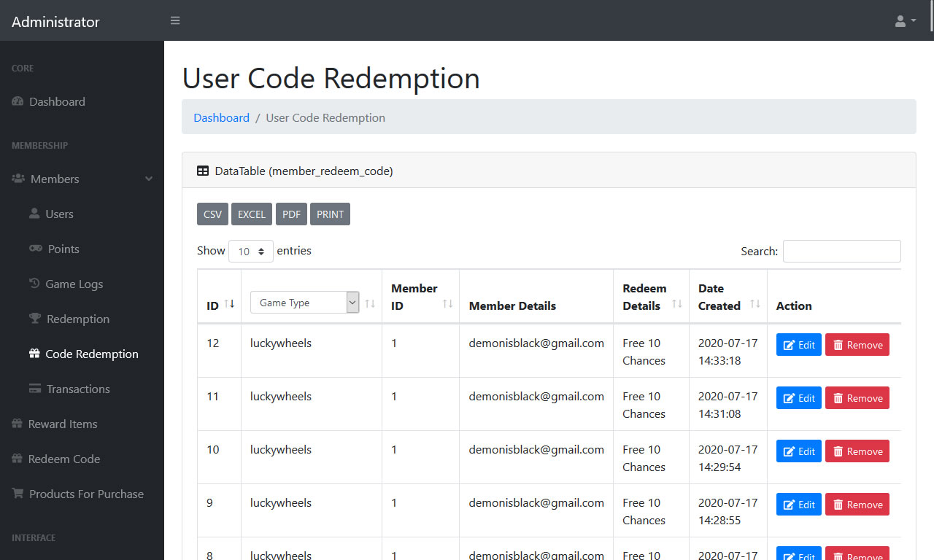This screenshot has height=560, width=934.
Task: Change the Show entries count dropdown
Action: tap(250, 251)
